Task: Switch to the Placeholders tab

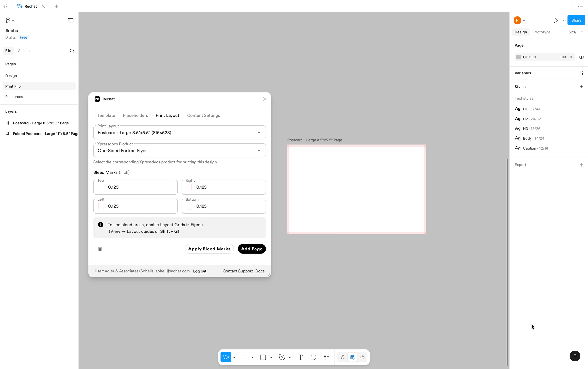Action: [135, 115]
